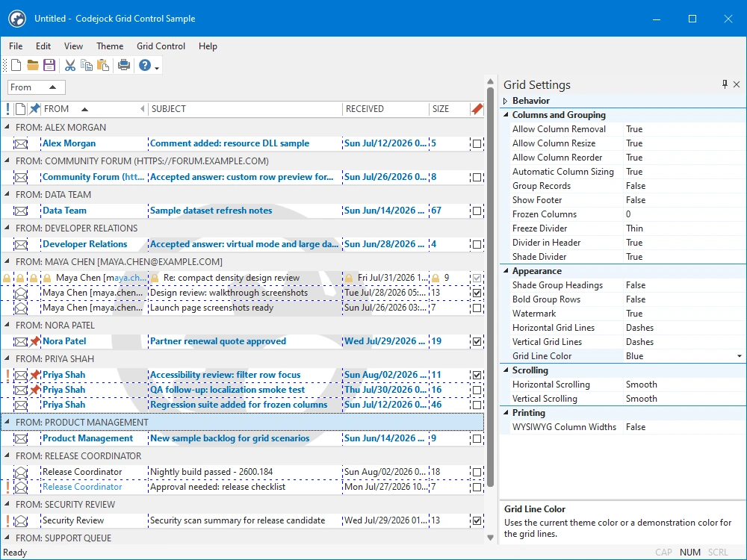
Task: Sort by the SIZE column header
Action: [449, 109]
